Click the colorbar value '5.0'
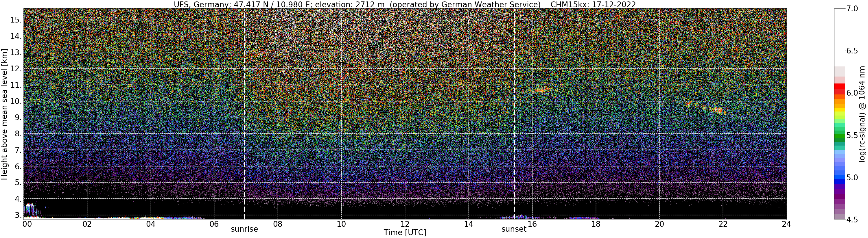 coord(852,177)
